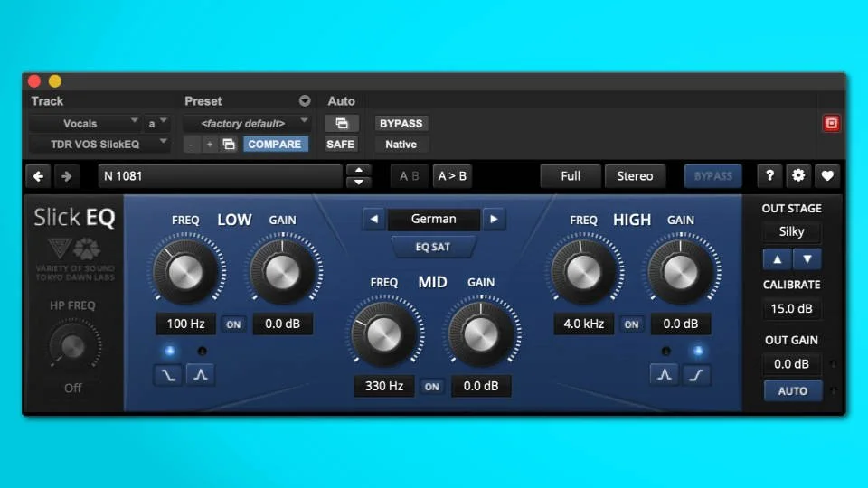Click the preset minus button

click(192, 145)
